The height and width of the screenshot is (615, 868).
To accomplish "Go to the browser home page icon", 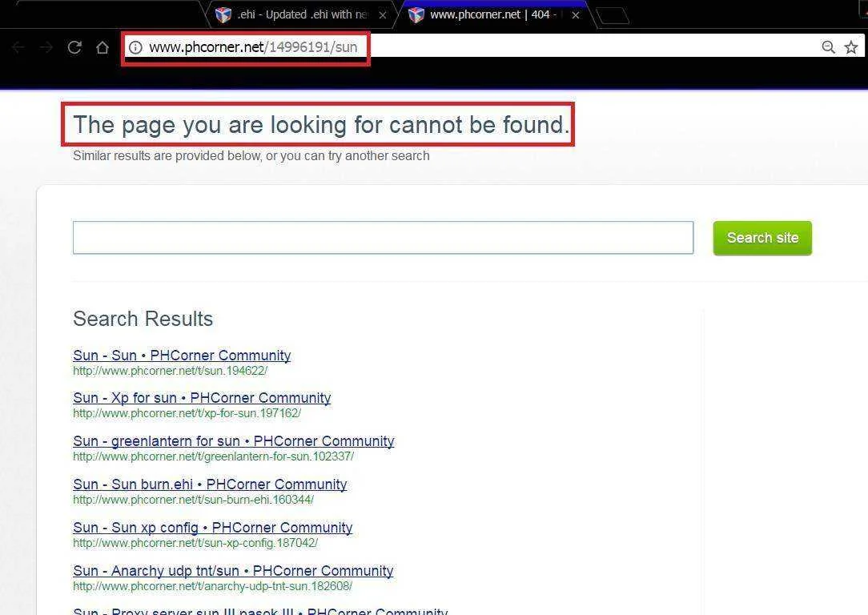I will [x=102, y=47].
